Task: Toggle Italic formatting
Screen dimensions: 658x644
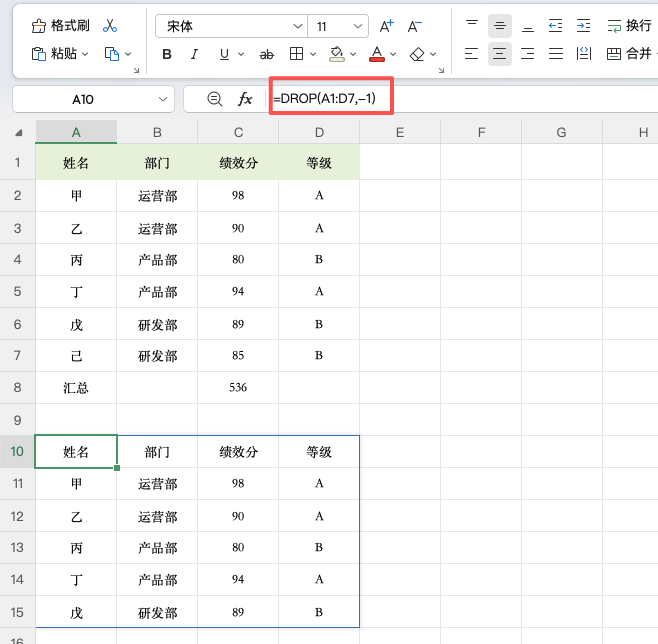Action: 194,54
